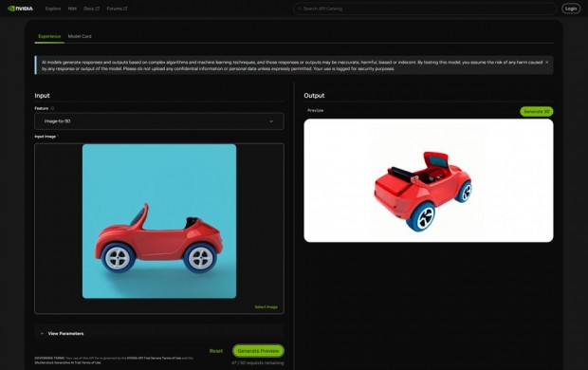Switch to the Model Card tab
This screenshot has height=370, width=588.
[80, 36]
